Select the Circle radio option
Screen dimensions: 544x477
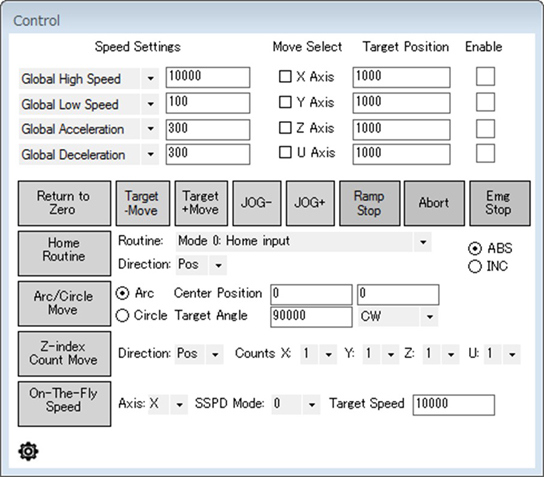tap(122, 316)
